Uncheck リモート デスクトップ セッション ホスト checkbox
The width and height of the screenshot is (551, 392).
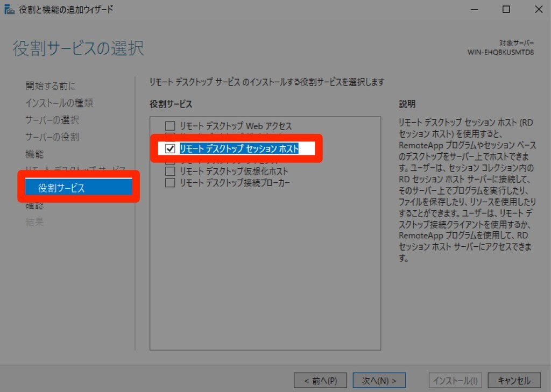tap(170, 148)
